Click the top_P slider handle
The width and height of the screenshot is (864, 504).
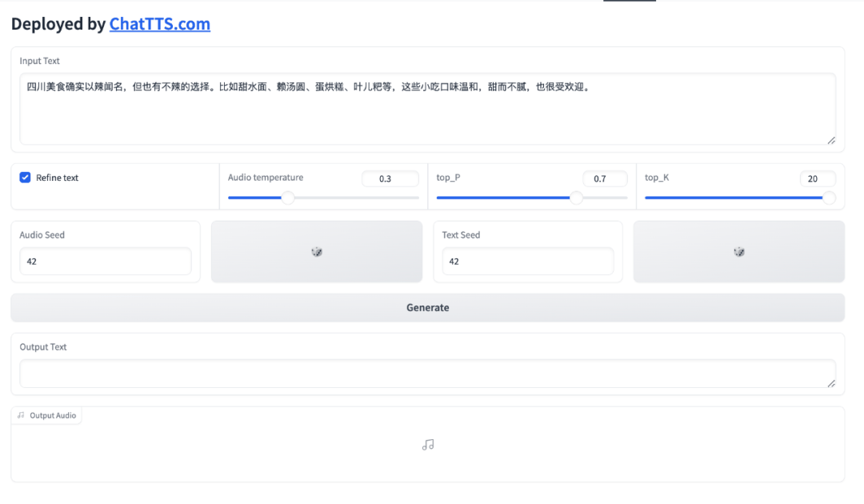[576, 197]
